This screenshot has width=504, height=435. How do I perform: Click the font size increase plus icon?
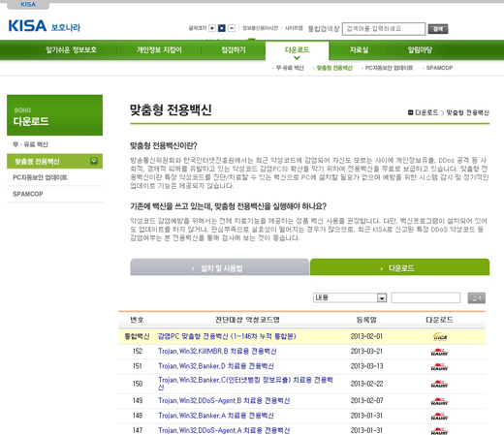(212, 28)
